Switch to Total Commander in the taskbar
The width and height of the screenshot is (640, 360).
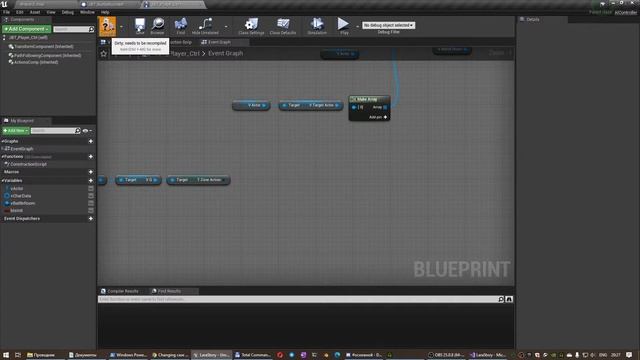point(252,355)
